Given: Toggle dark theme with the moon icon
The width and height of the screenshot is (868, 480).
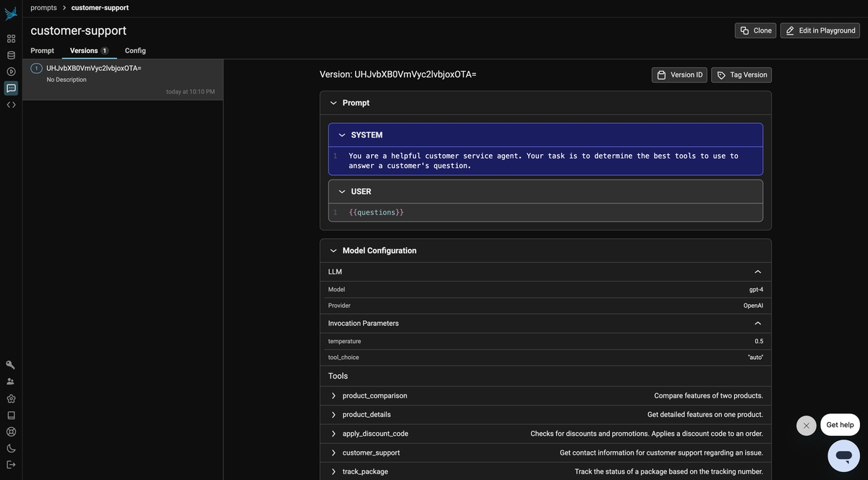Looking at the screenshot, I should pyautogui.click(x=11, y=448).
